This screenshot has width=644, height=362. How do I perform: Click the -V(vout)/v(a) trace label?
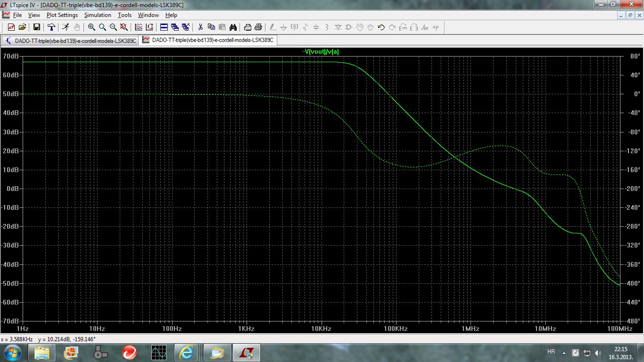321,51
